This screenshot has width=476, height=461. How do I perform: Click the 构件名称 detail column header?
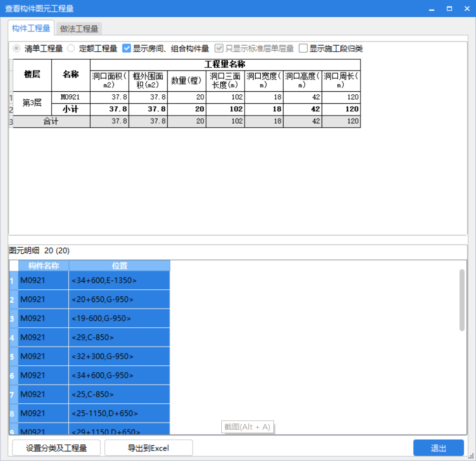coord(44,266)
